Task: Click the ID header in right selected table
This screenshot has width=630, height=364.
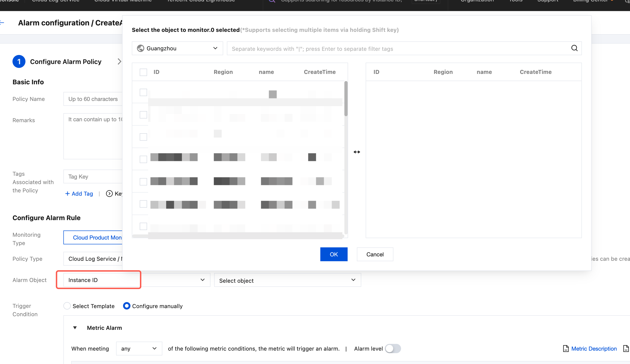Action: 376,72
